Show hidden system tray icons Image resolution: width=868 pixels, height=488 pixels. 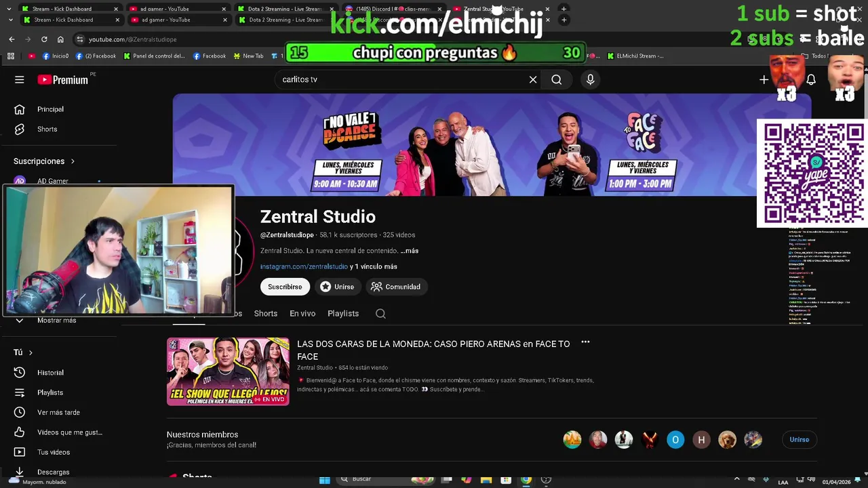pyautogui.click(x=738, y=480)
